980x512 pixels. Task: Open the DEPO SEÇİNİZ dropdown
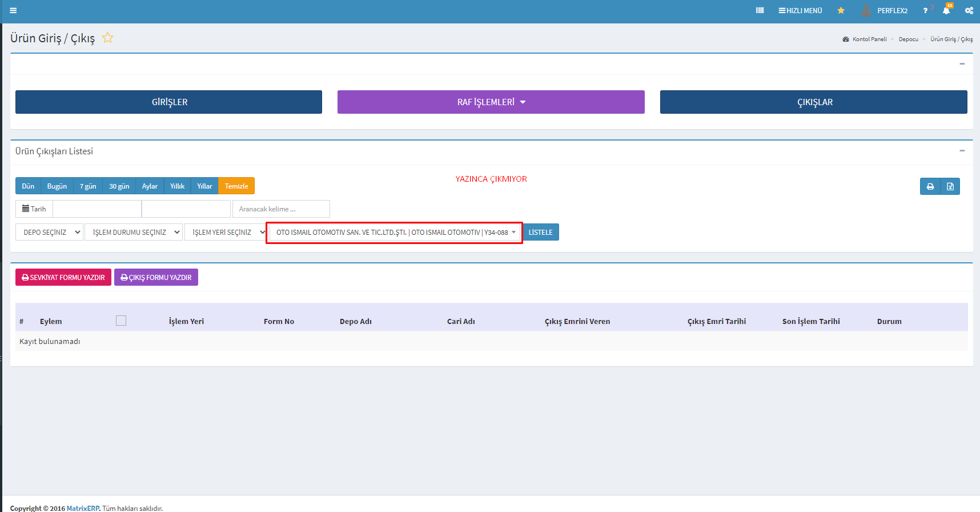tap(49, 232)
